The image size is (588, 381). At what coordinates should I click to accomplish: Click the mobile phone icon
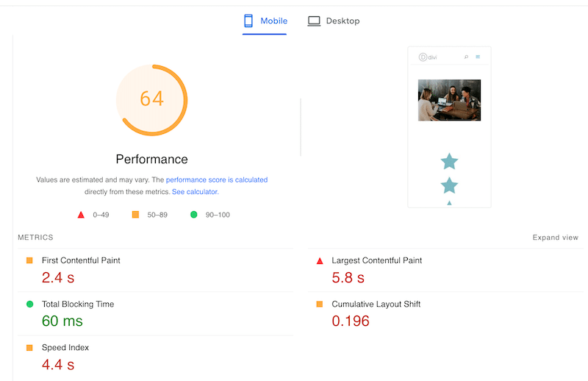pyautogui.click(x=248, y=21)
